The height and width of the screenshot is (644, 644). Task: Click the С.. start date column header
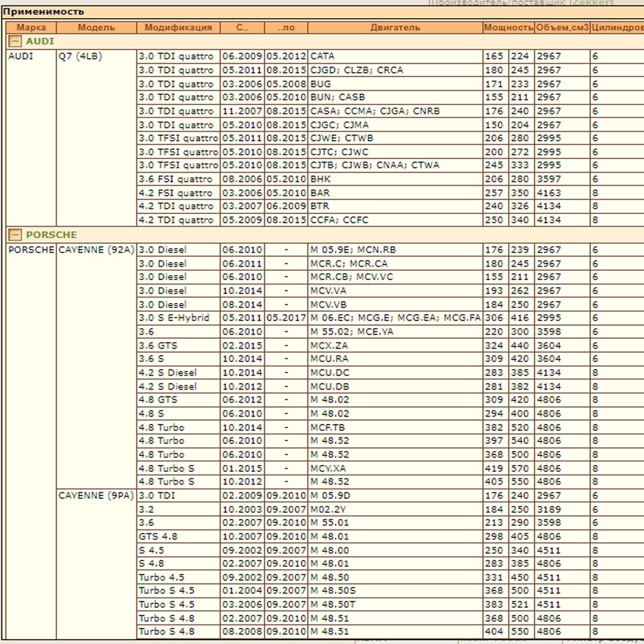pos(242,27)
